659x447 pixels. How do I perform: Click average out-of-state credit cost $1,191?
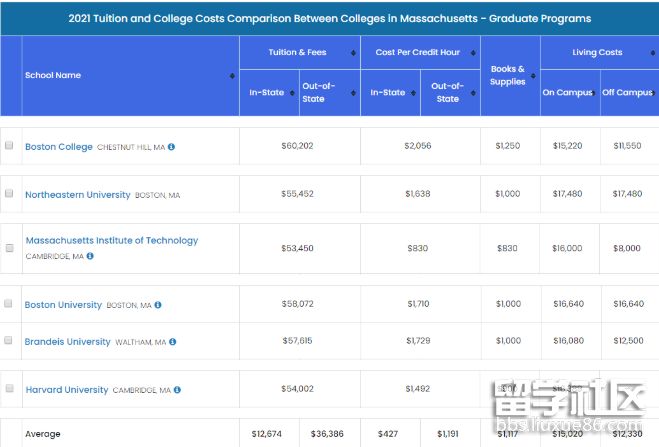pyautogui.click(x=448, y=434)
